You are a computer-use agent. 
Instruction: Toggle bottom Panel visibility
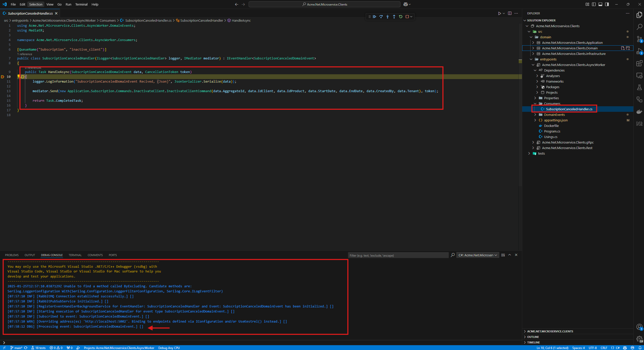coord(600,4)
